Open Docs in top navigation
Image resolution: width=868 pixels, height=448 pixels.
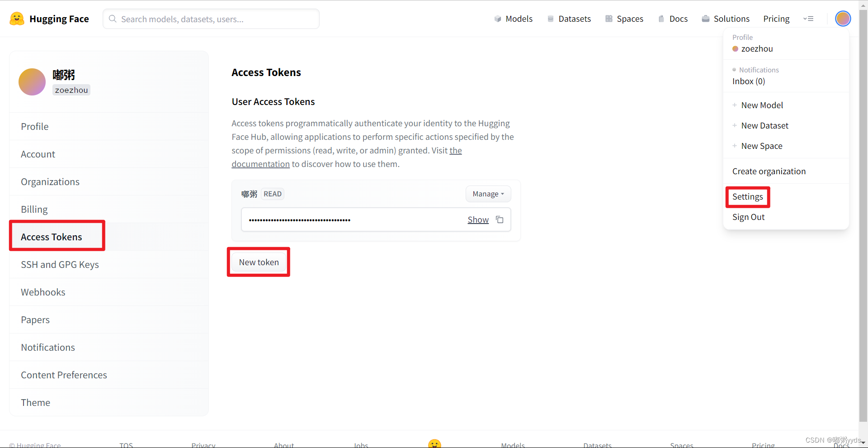678,19
